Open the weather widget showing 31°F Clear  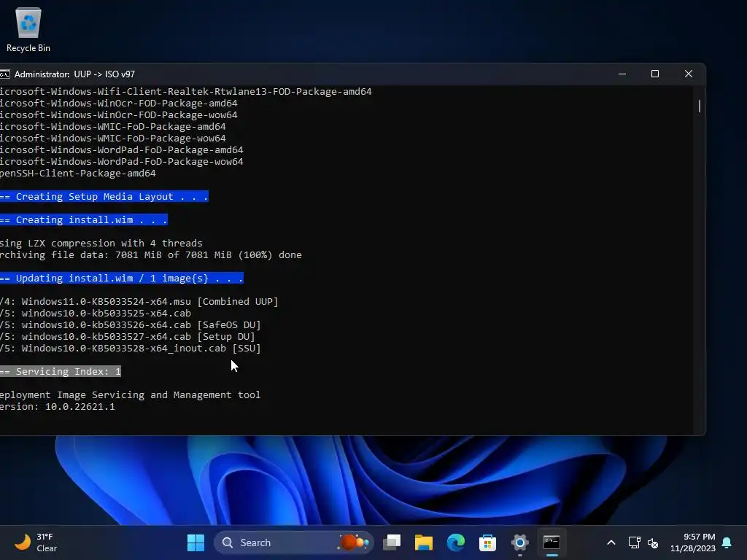[36, 542]
